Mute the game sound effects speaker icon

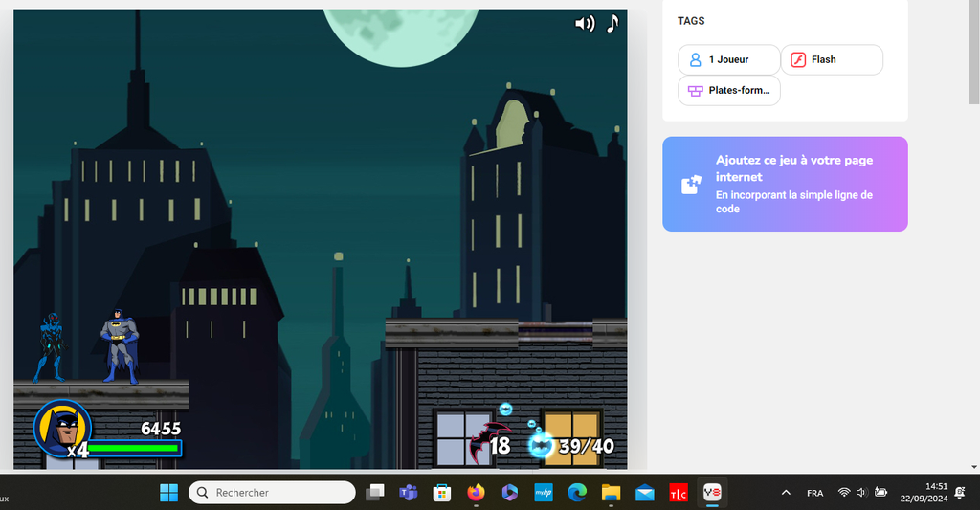click(x=584, y=24)
